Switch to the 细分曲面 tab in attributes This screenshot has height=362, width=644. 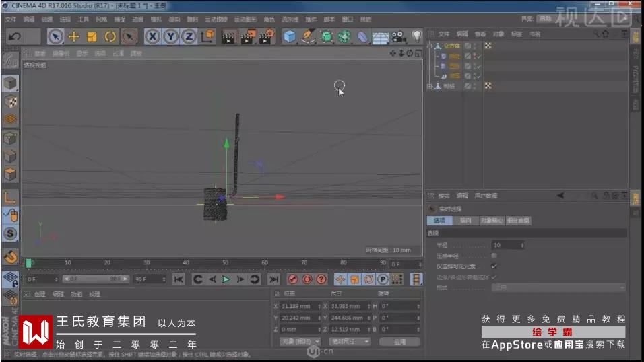[518, 221]
